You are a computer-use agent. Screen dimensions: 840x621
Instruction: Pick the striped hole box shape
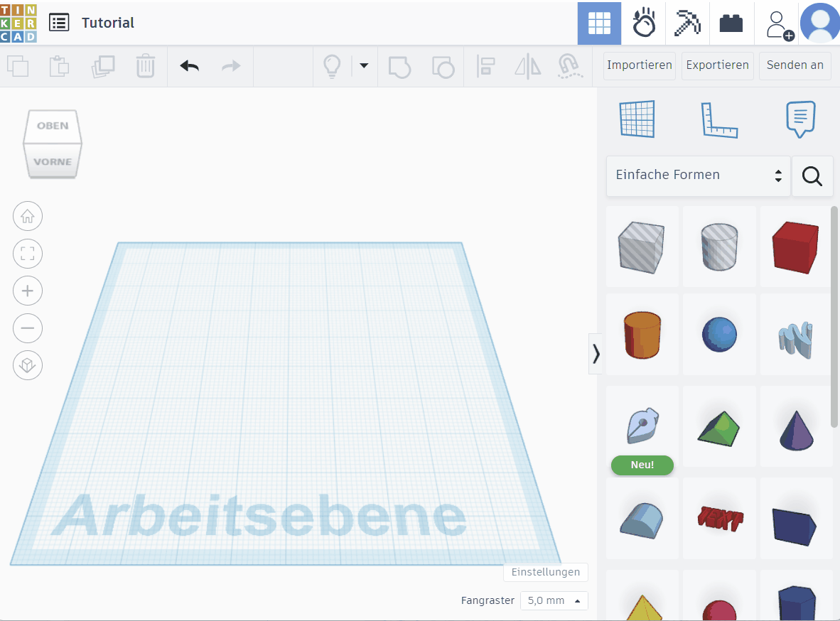pyautogui.click(x=642, y=247)
